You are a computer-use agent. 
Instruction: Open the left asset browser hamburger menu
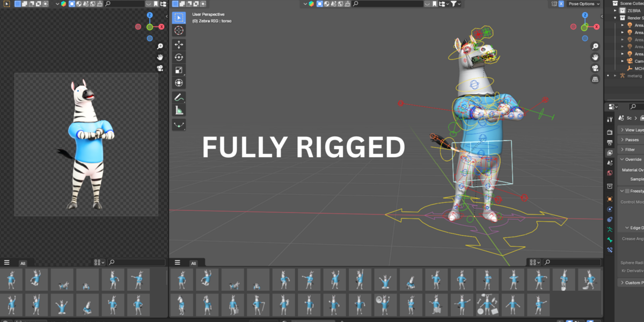pos(7,262)
